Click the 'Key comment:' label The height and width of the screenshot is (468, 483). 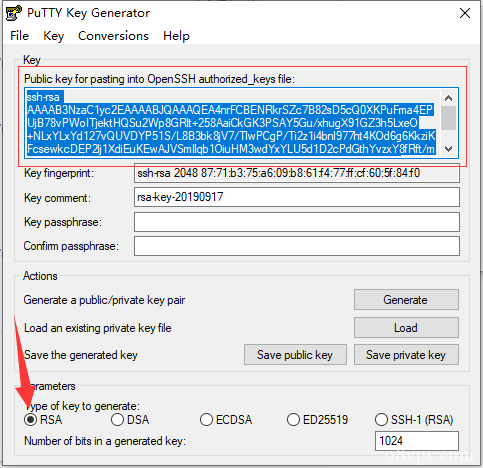click(57, 198)
